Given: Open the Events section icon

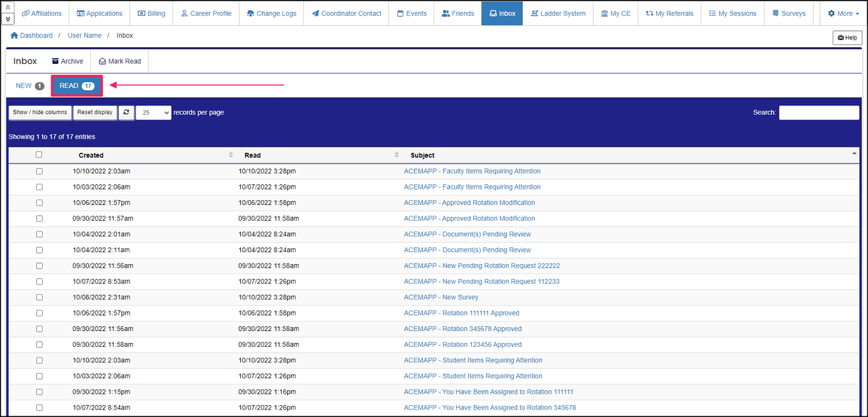Looking at the screenshot, I should click(399, 13).
